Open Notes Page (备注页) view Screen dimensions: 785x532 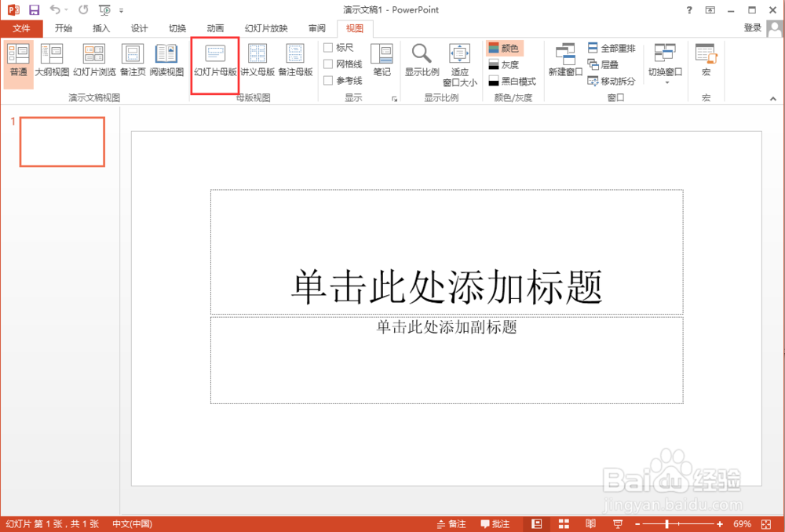[133, 61]
